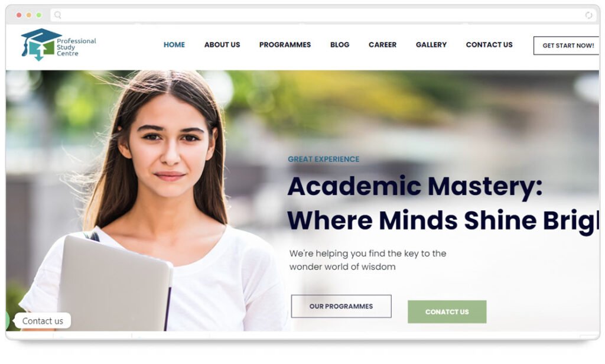Click the GET START NOW! button
605x364 pixels.
pyautogui.click(x=567, y=45)
